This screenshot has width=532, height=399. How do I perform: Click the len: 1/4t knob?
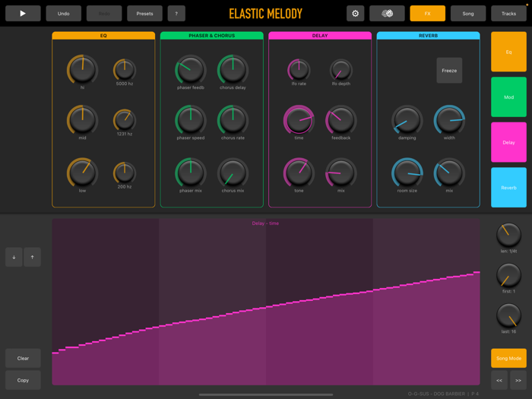coord(508,235)
